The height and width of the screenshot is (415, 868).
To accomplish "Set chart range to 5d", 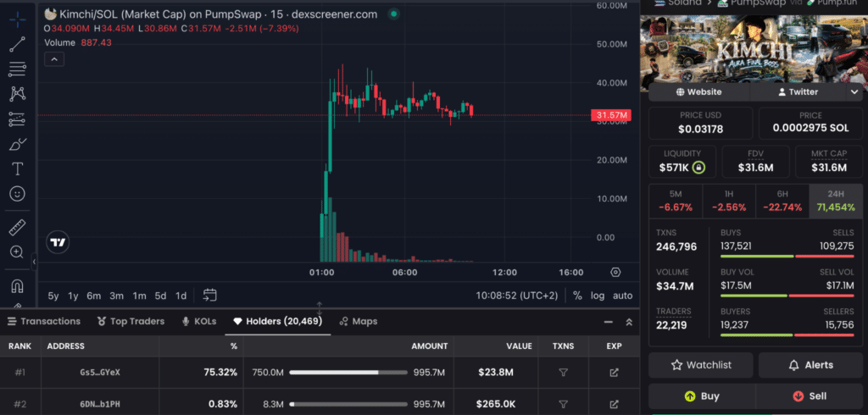I will click(160, 296).
